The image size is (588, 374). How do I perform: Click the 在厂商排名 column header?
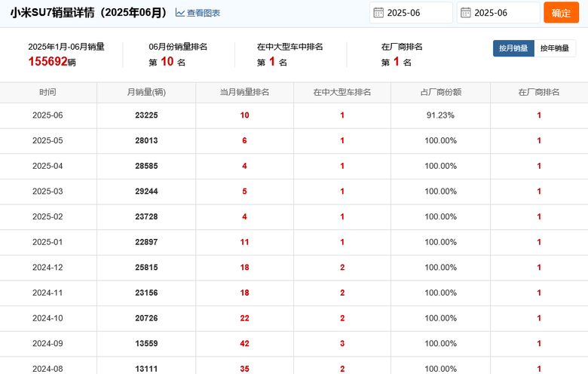(x=539, y=92)
